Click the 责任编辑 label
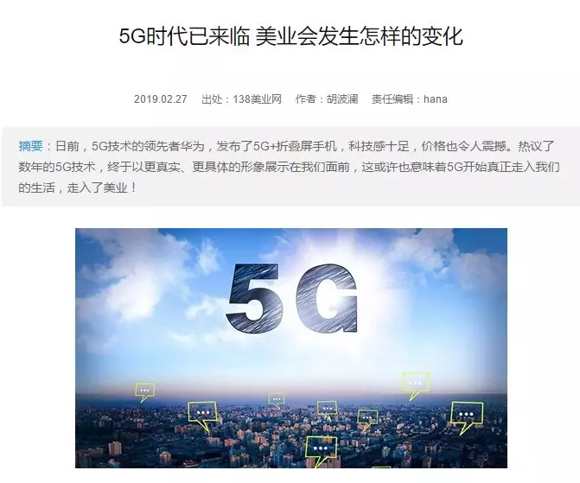 pyautogui.click(x=392, y=99)
